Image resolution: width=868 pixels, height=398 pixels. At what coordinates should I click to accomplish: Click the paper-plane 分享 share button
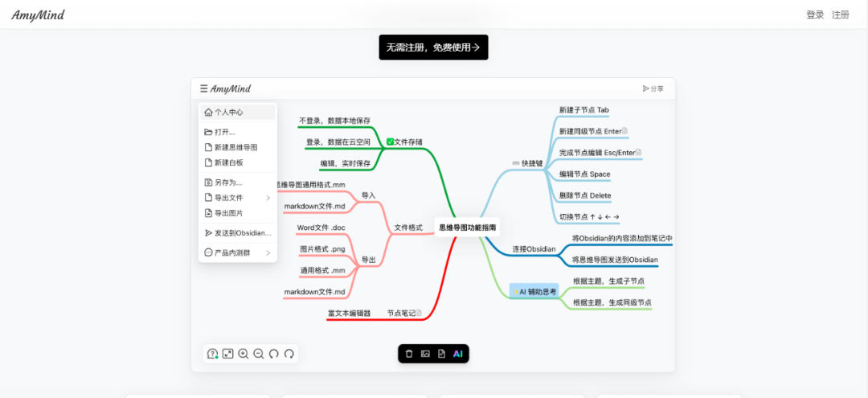coord(653,88)
